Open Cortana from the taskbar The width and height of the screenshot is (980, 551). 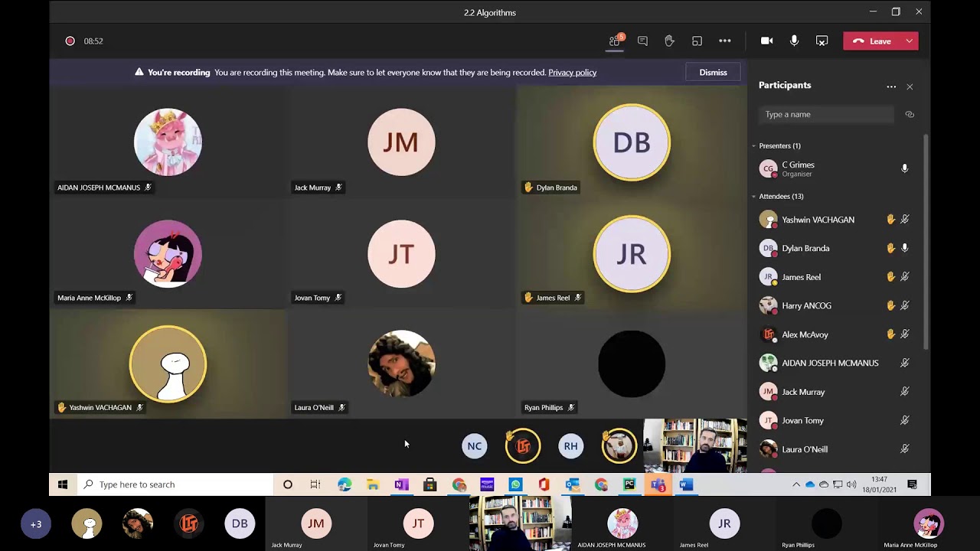tap(288, 484)
